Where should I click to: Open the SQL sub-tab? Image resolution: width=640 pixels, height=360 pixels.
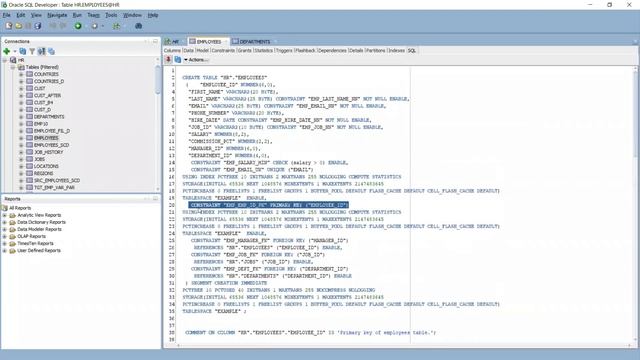tap(412, 51)
